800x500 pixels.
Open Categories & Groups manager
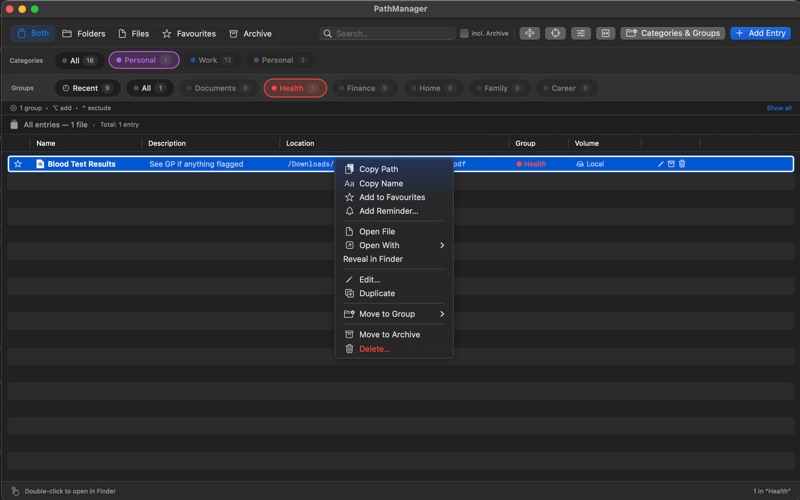[x=672, y=33]
